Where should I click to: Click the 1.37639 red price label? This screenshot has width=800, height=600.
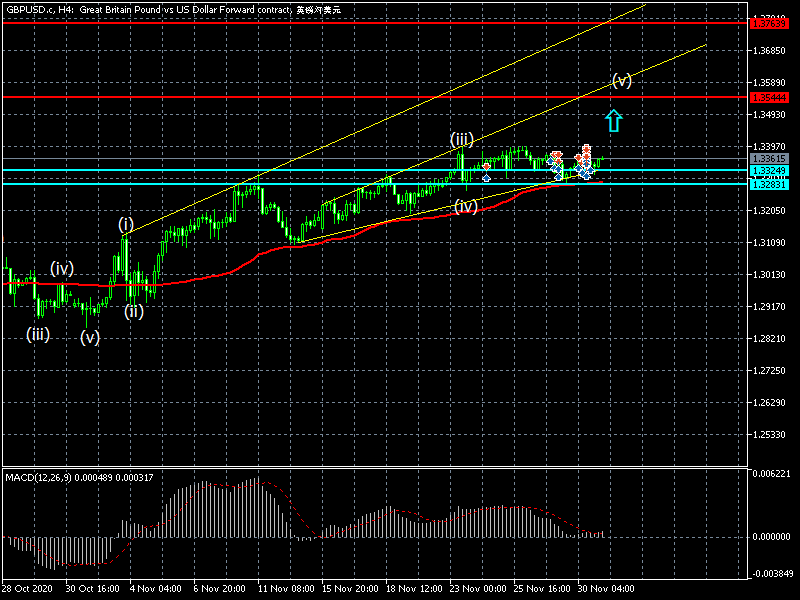[x=769, y=22]
